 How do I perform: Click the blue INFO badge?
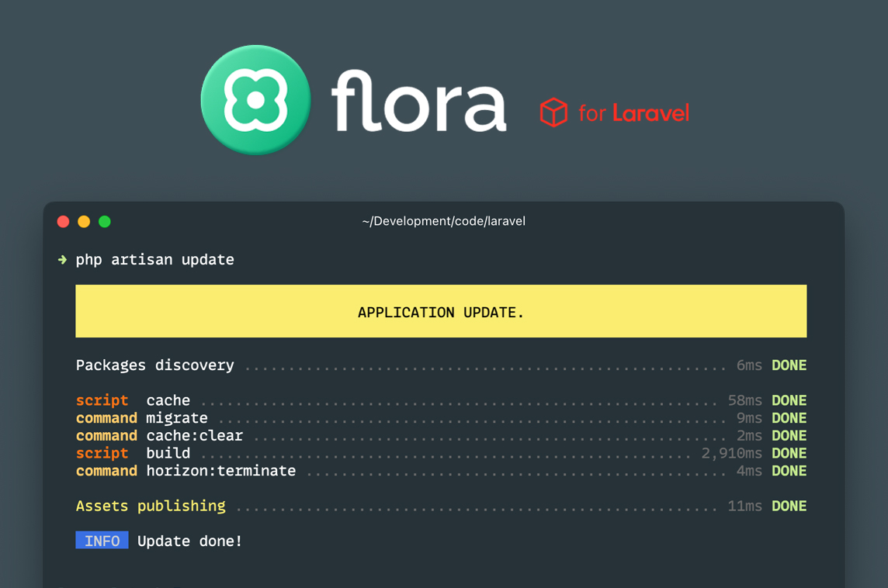coord(102,541)
